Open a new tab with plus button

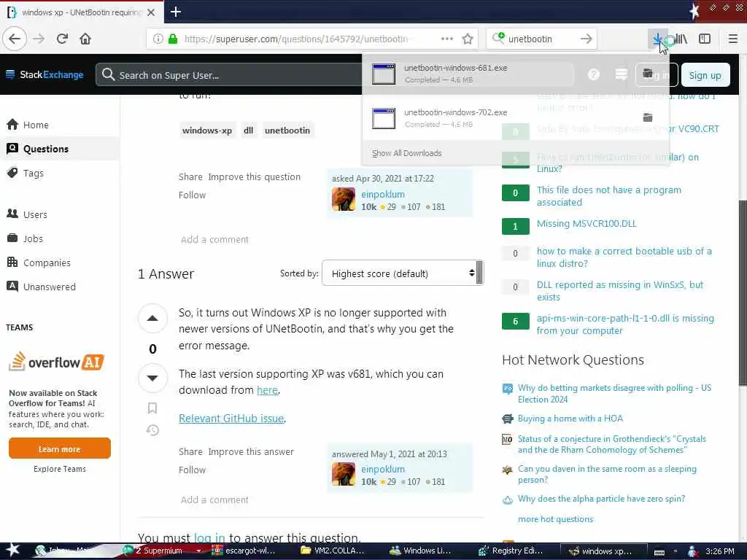pyautogui.click(x=175, y=12)
